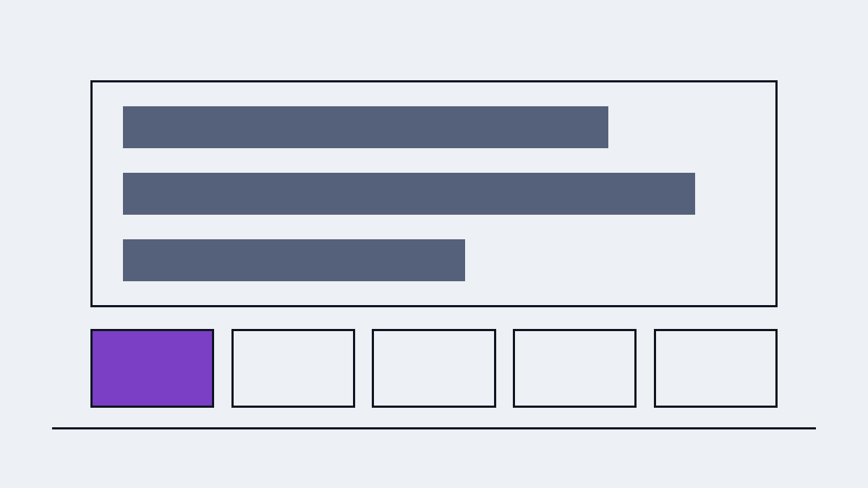Pick the last empty thumbnail box
Viewport: 868px width, 488px height.
pos(715,368)
